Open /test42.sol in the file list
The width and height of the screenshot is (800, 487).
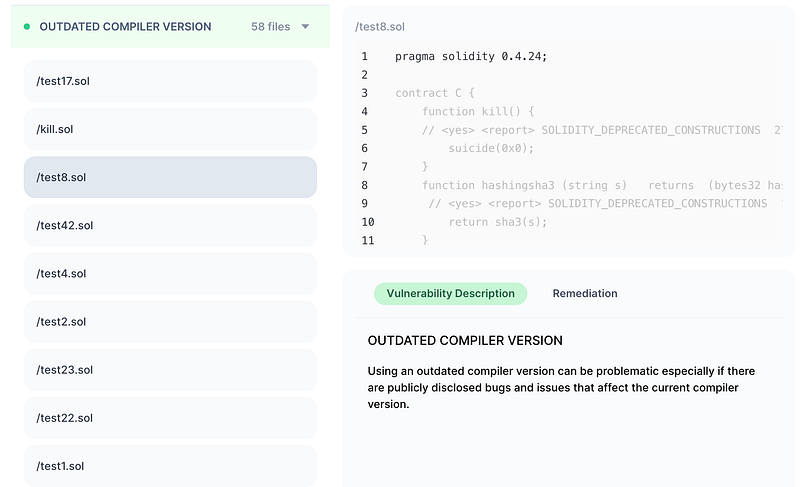click(169, 225)
